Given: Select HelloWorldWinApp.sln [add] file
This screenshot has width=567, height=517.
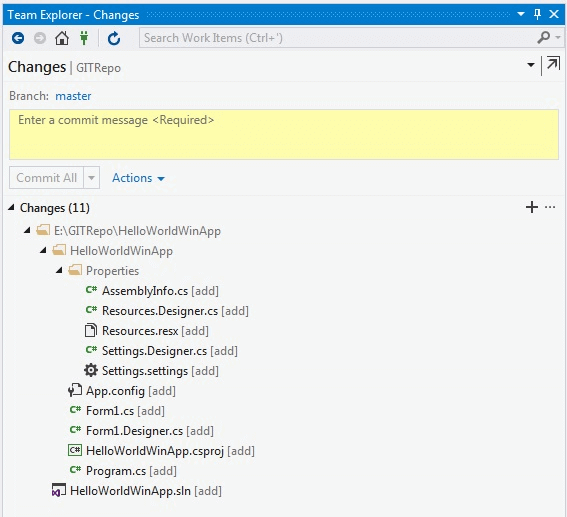Looking at the screenshot, I should 146,491.
